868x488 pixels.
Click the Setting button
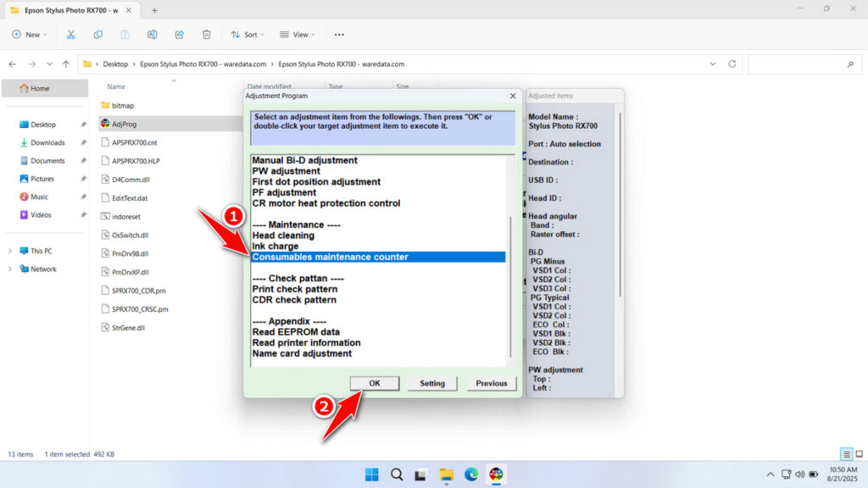coord(432,383)
